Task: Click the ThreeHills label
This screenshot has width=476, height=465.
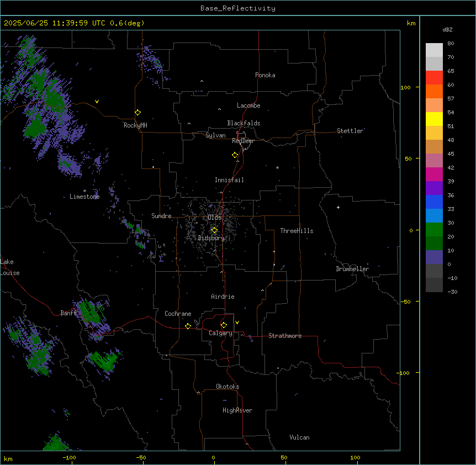Action: [x=297, y=231]
